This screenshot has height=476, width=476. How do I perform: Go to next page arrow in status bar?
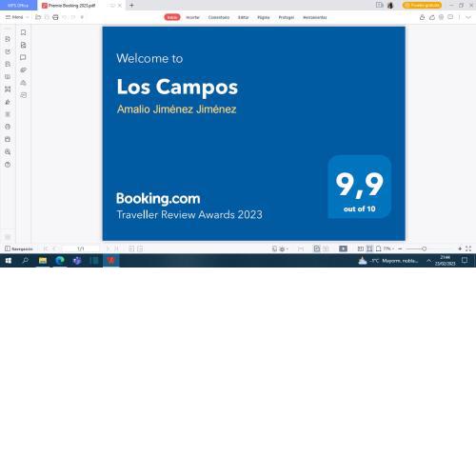tap(108, 248)
